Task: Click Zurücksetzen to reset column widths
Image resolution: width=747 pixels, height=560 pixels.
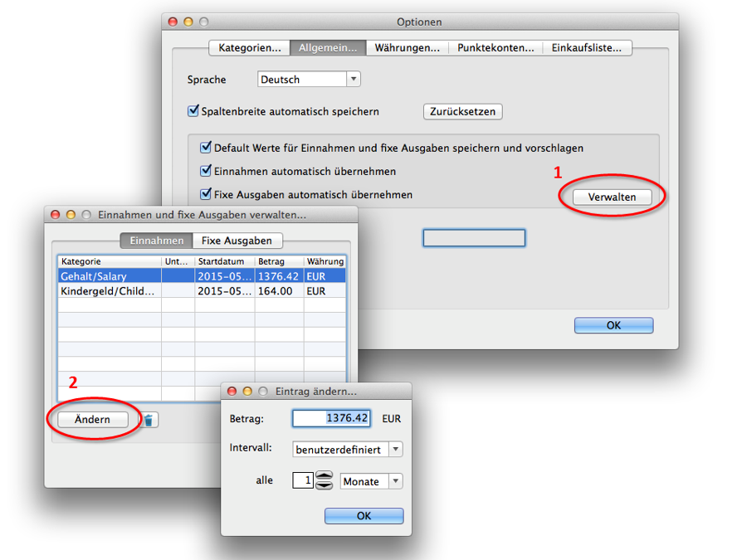Action: (x=462, y=111)
